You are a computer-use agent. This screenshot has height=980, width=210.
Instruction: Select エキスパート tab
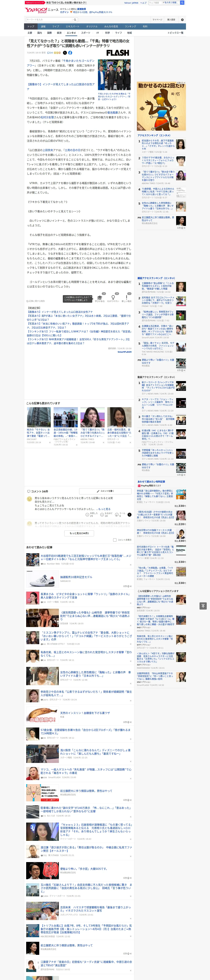(72, 27)
